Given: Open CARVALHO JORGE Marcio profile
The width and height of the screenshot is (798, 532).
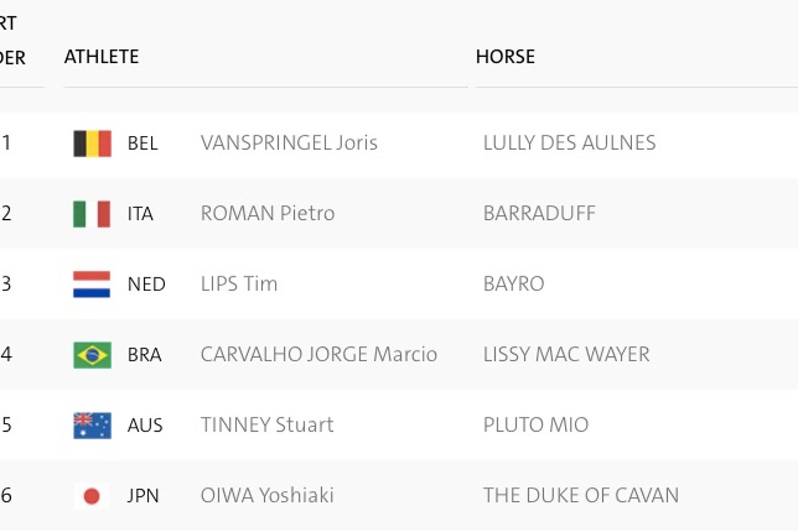Looking at the screenshot, I should (319, 354).
